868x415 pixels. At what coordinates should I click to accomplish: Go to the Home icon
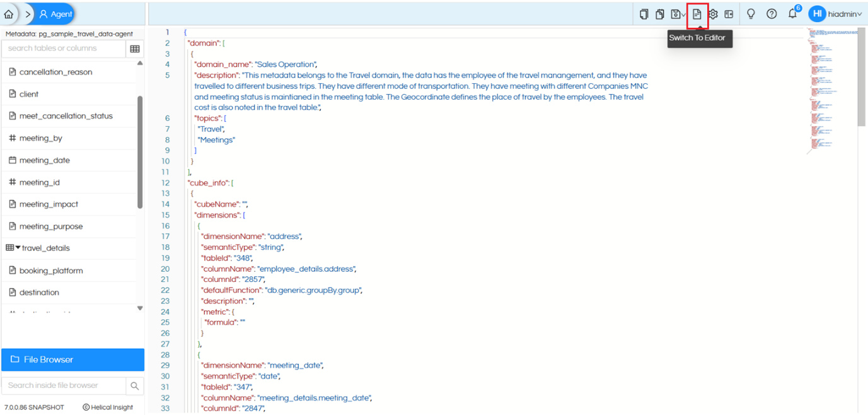pos(9,14)
